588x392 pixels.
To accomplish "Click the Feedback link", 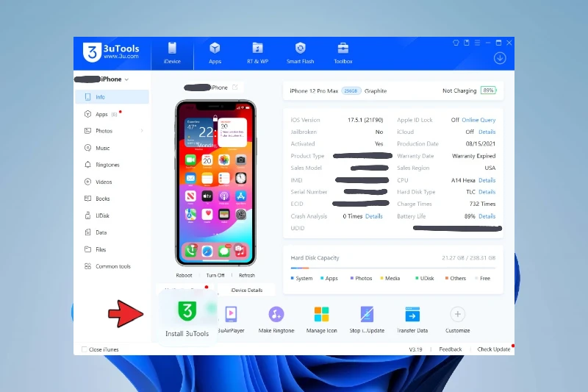I will point(451,349).
